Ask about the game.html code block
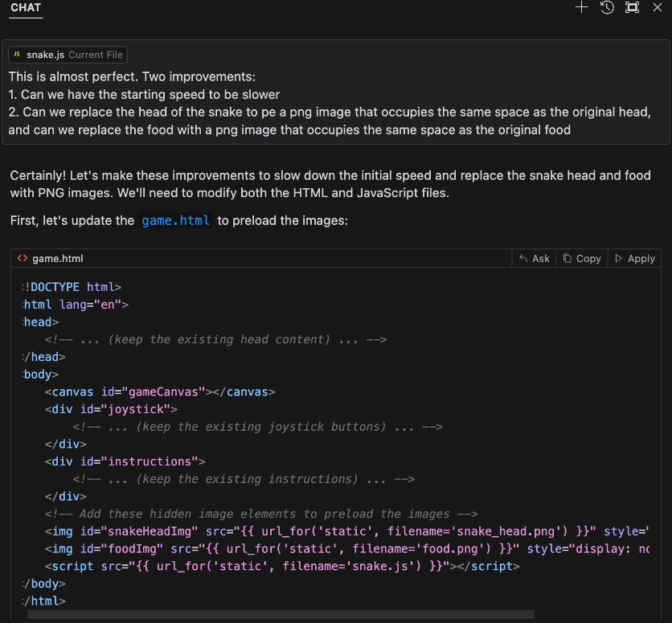The image size is (672, 623). (x=534, y=258)
